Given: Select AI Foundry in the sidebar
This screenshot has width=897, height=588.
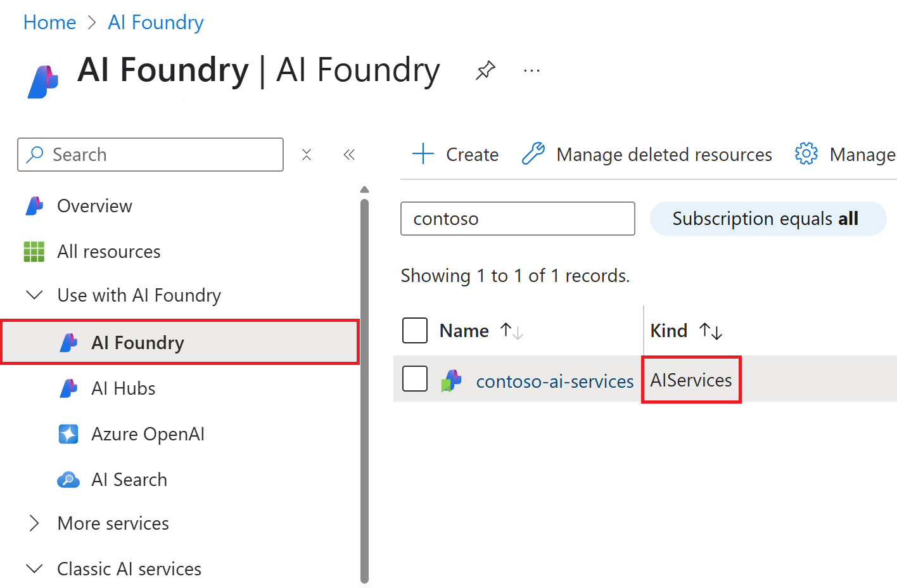Looking at the screenshot, I should coord(137,342).
